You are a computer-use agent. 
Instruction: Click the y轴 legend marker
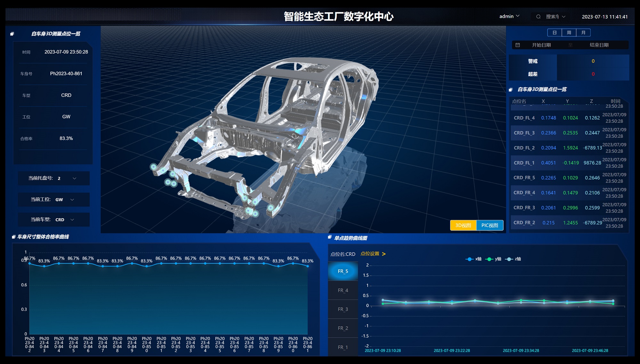489,259
